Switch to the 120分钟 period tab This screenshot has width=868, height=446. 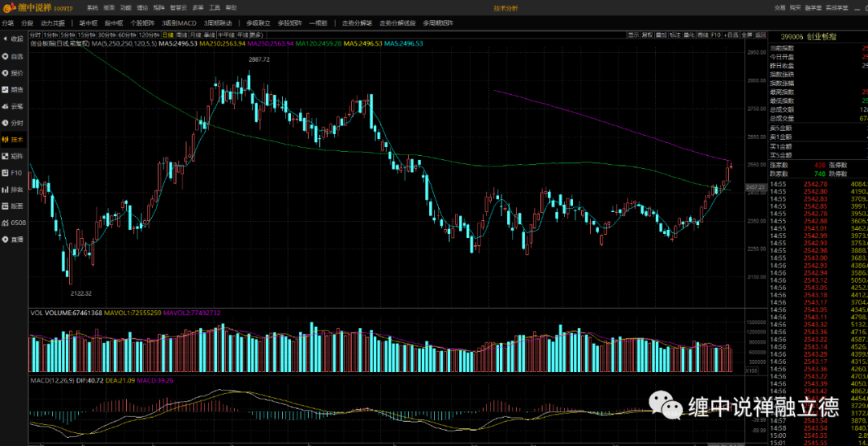(149, 35)
